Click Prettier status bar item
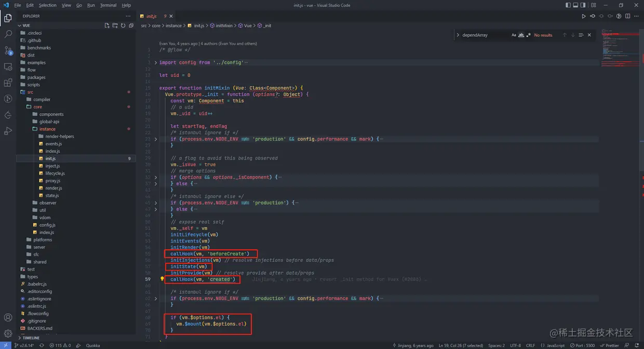Image resolution: width=644 pixels, height=349 pixels. pos(610,345)
